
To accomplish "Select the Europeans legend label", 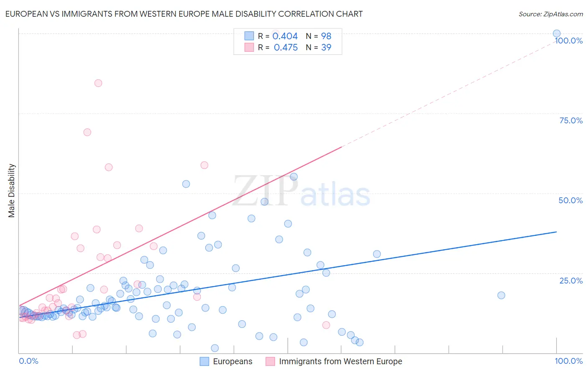I will 233,361.
